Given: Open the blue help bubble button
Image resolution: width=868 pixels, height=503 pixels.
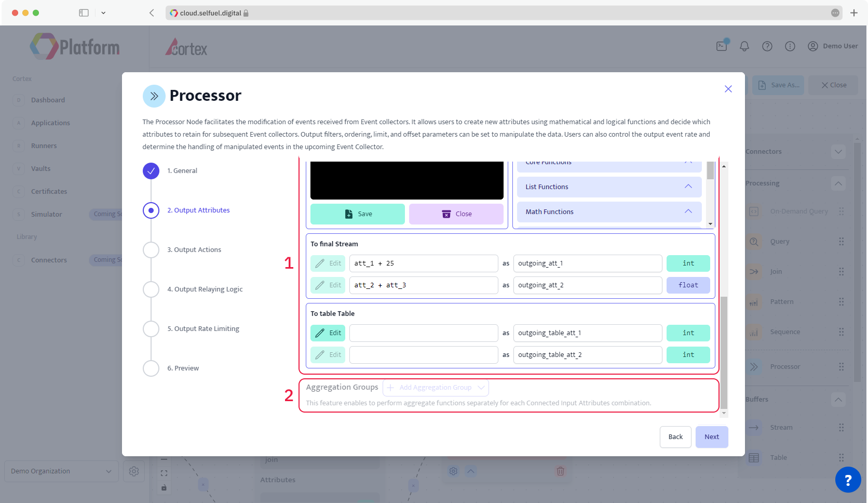Looking at the screenshot, I should point(848,480).
